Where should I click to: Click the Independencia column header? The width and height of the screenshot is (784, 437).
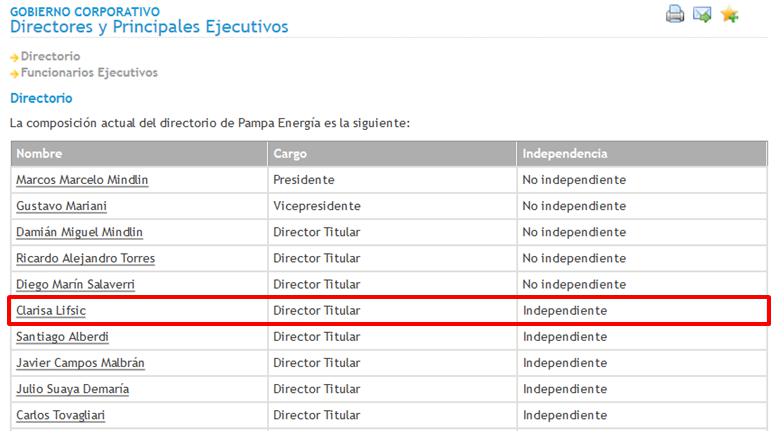564,154
